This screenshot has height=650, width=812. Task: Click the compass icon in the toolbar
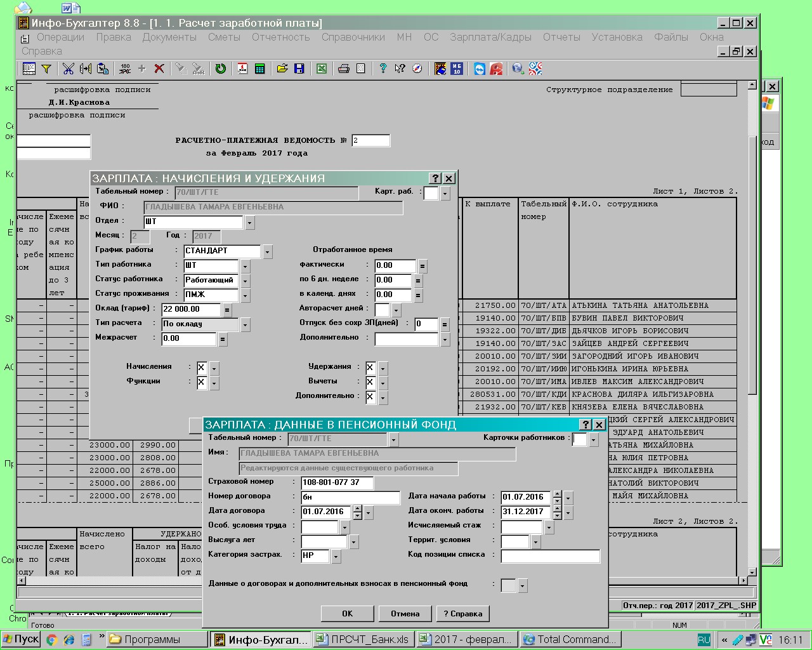click(x=417, y=69)
